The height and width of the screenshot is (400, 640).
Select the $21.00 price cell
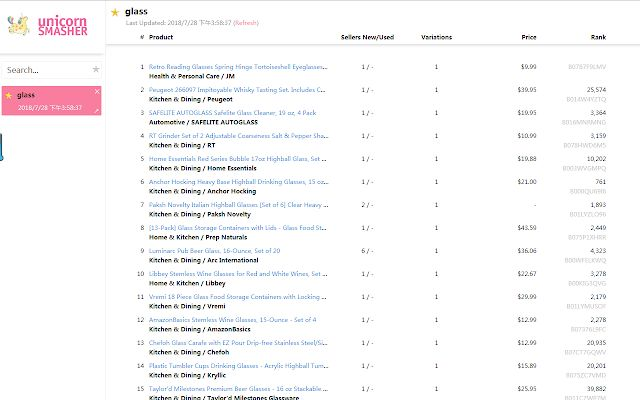pos(527,182)
